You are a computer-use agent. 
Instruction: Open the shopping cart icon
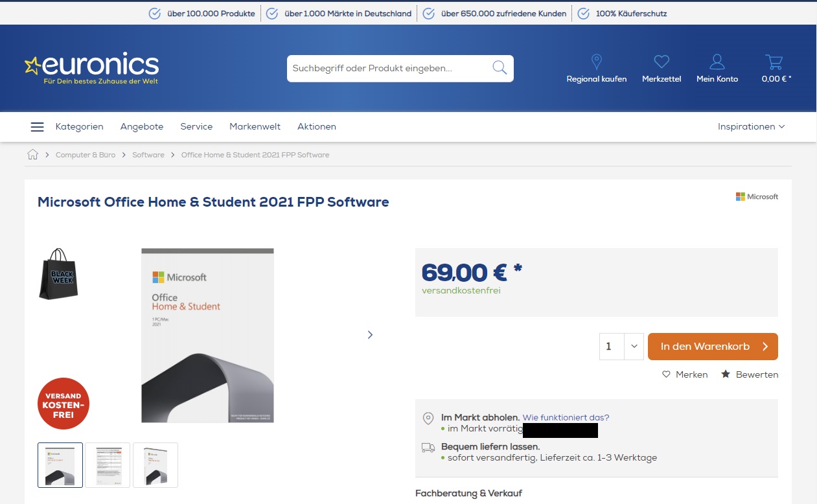coord(774,62)
